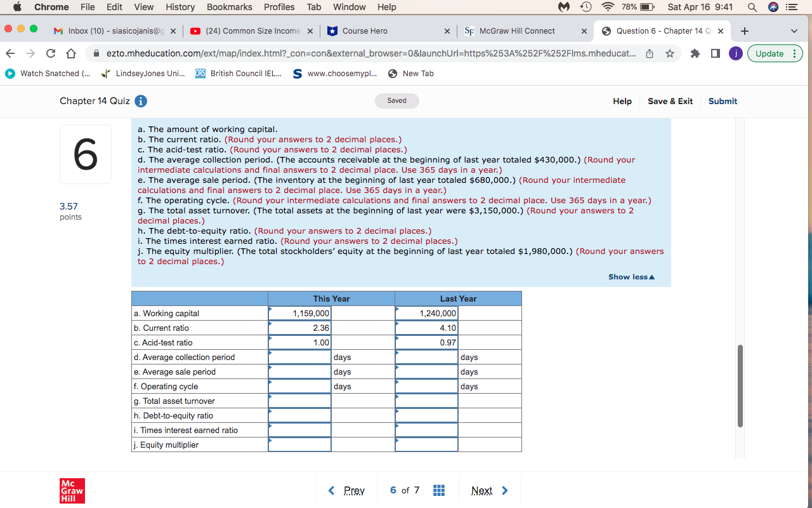Open the question grid navigator beside Next
Screen dimensions: 812x508
pyautogui.click(x=439, y=490)
